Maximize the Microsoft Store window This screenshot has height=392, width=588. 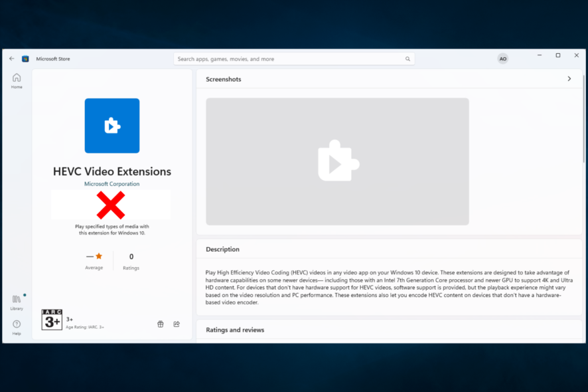pyautogui.click(x=558, y=55)
